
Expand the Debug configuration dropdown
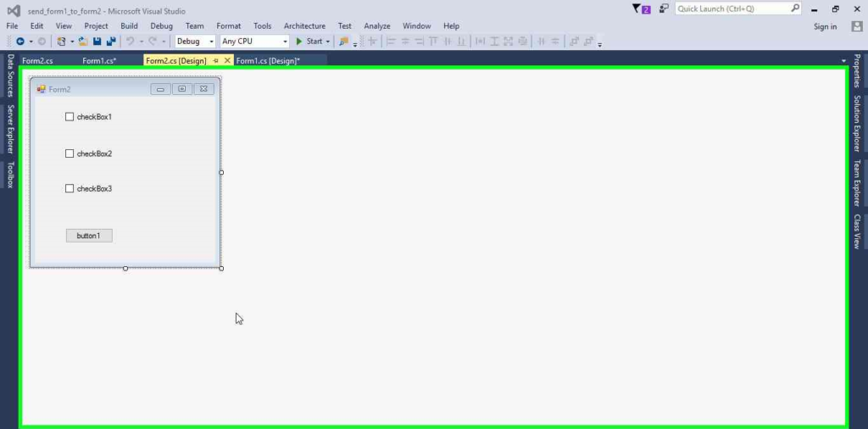coord(211,42)
